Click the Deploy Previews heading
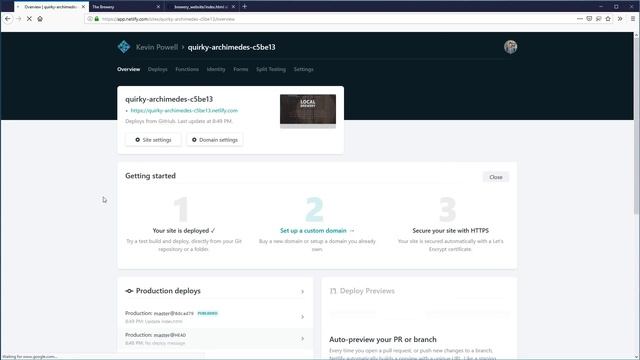 (x=367, y=291)
